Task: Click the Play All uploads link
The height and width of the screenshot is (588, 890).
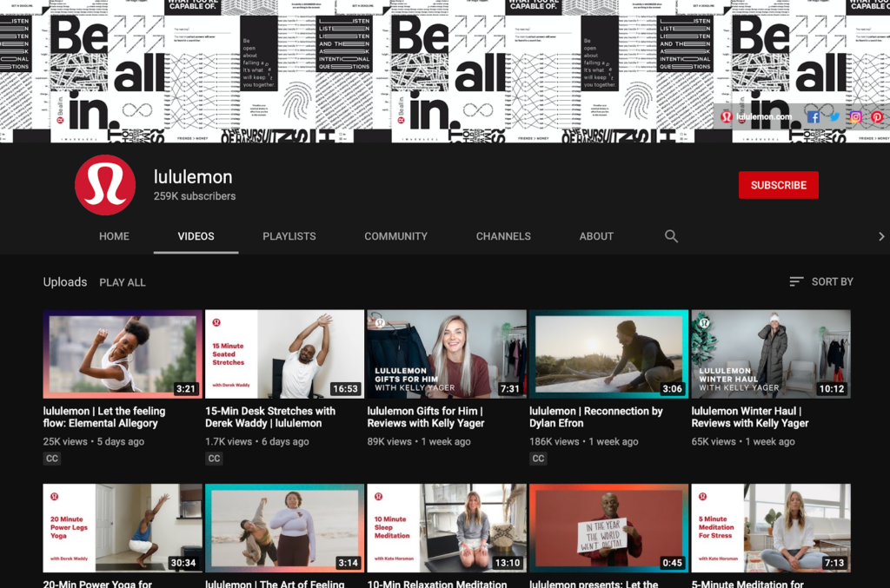Action: [122, 282]
